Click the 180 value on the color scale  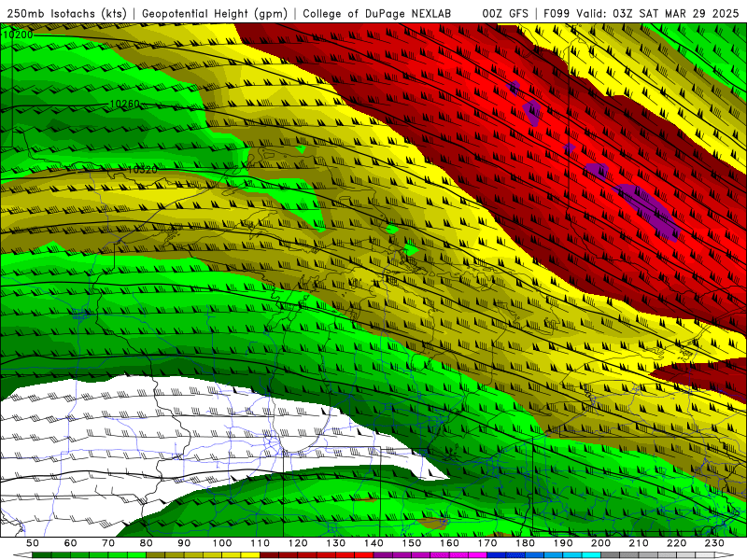pos(525,543)
